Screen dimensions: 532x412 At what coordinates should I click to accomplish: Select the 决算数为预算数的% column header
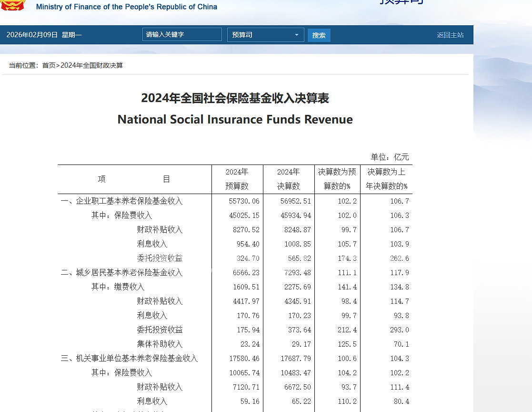pyautogui.click(x=337, y=179)
